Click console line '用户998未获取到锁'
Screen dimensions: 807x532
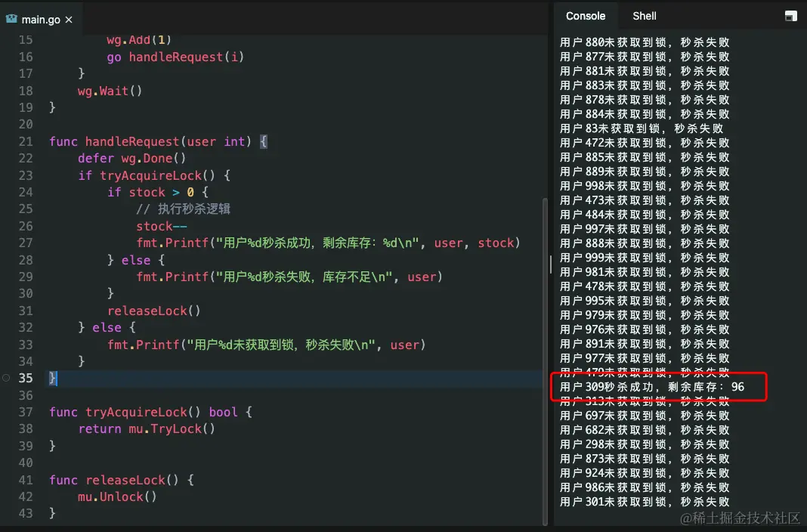[x=645, y=186]
